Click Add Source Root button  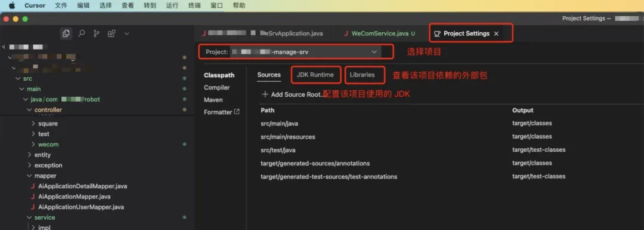(x=293, y=94)
